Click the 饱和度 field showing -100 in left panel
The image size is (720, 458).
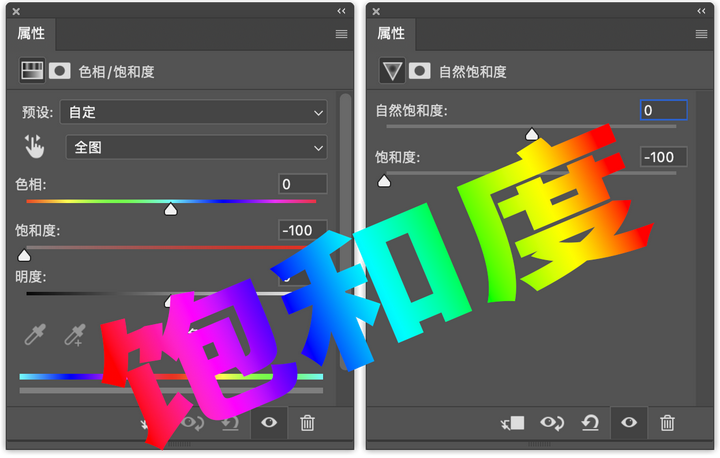(303, 230)
